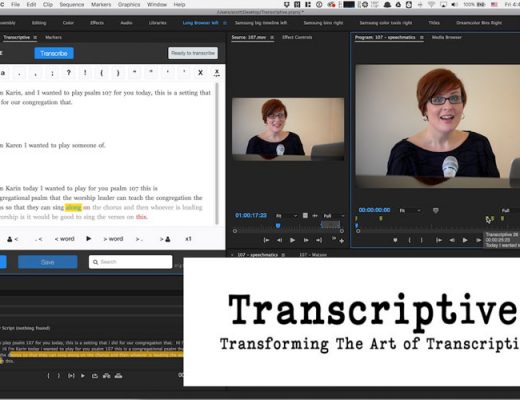
Task: Click the Save button
Action: [x=48, y=262]
